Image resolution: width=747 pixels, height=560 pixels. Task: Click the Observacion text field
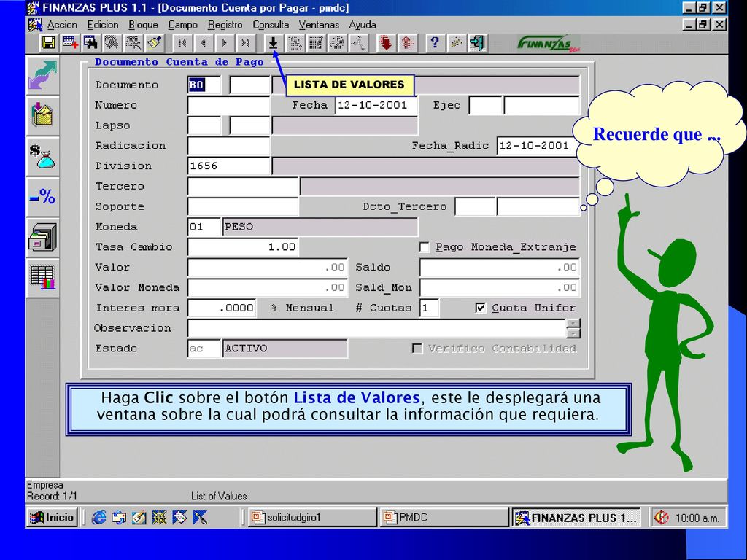(x=376, y=328)
